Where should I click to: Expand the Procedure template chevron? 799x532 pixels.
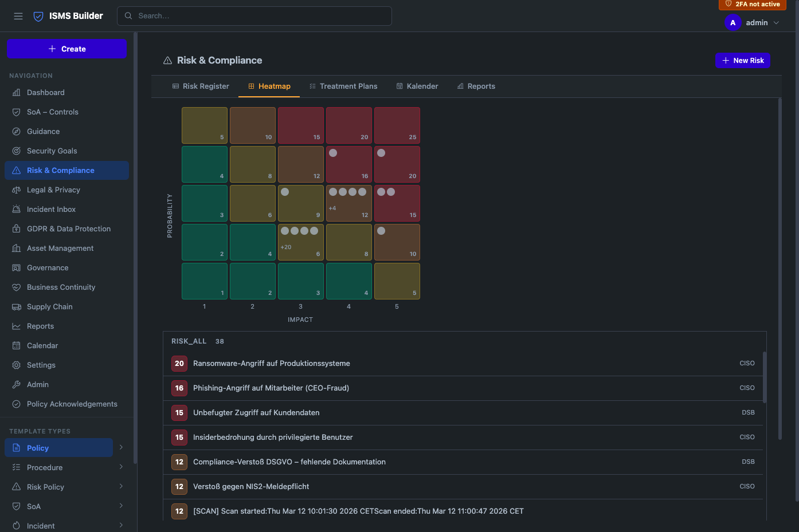click(x=121, y=467)
